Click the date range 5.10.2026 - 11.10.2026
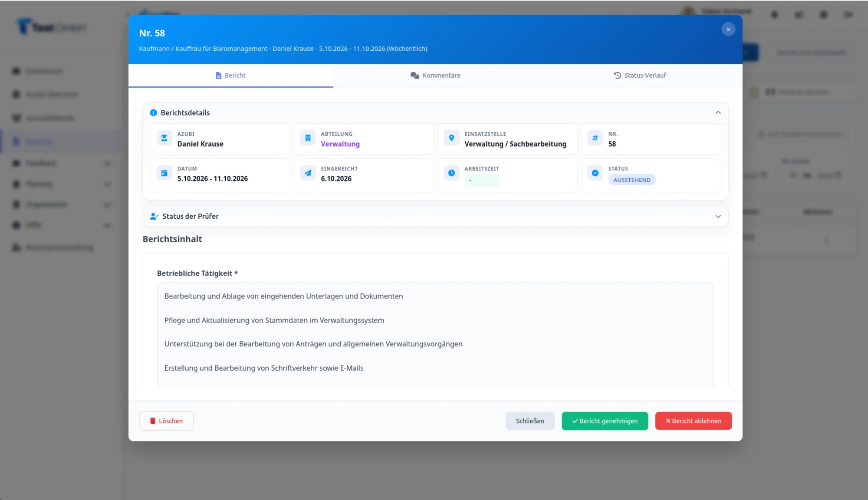Image resolution: width=868 pixels, height=500 pixels. pos(212,179)
